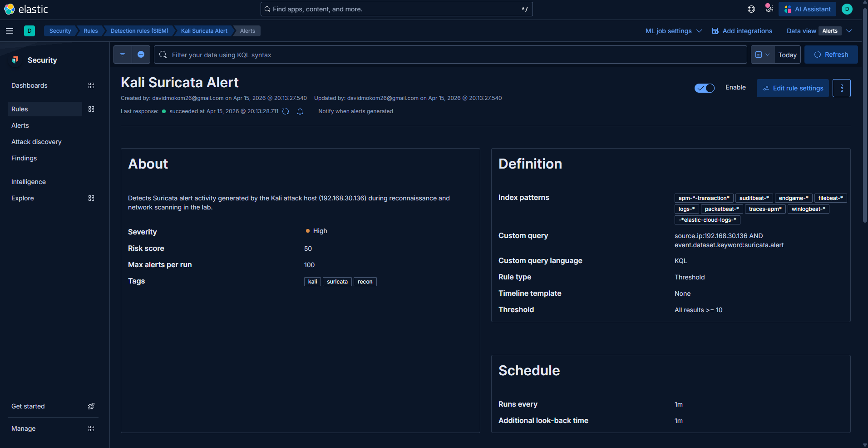Click the Security shield logo icon
Image resolution: width=868 pixels, height=448 pixels.
15,60
